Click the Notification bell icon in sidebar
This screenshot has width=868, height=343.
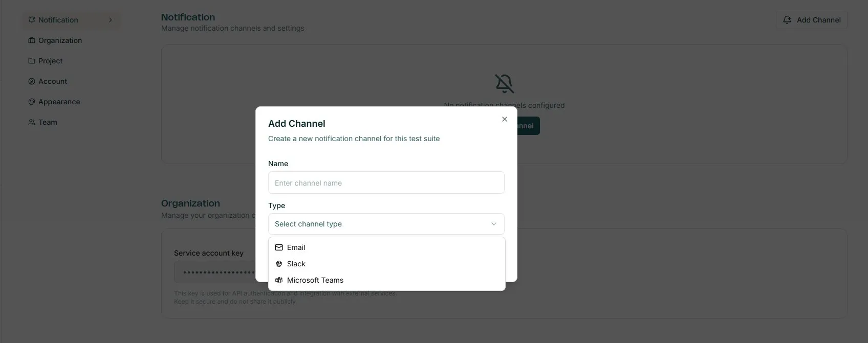(x=32, y=20)
